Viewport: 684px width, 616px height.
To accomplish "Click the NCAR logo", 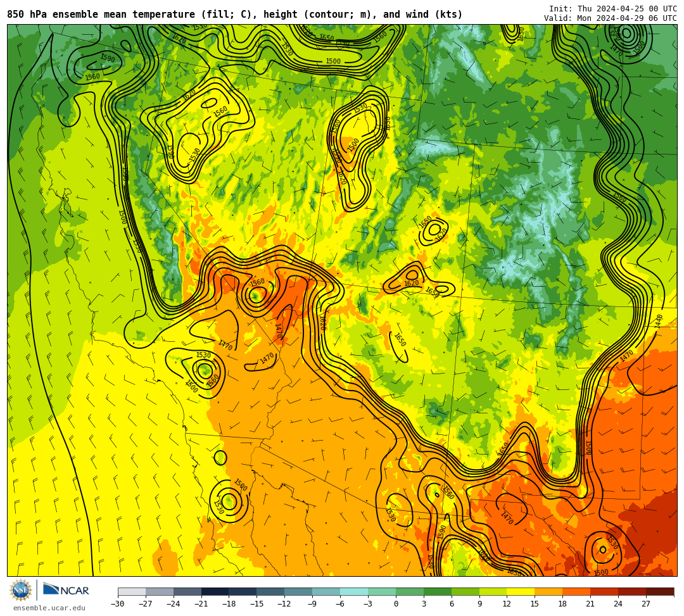I will (x=66, y=590).
